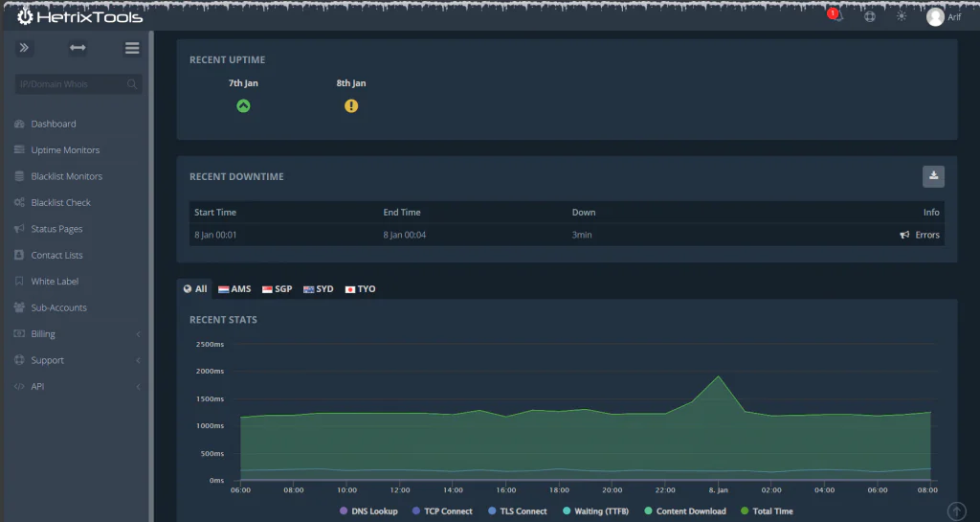Click the 3min downtime value
Screen dimensions: 980x522
(582, 235)
